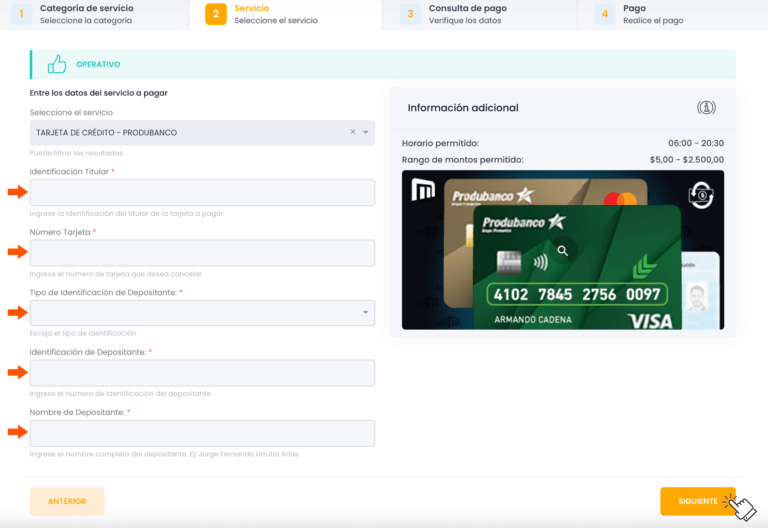Click the Produbanco credit card image
The width and height of the screenshot is (768, 528).
(563, 250)
